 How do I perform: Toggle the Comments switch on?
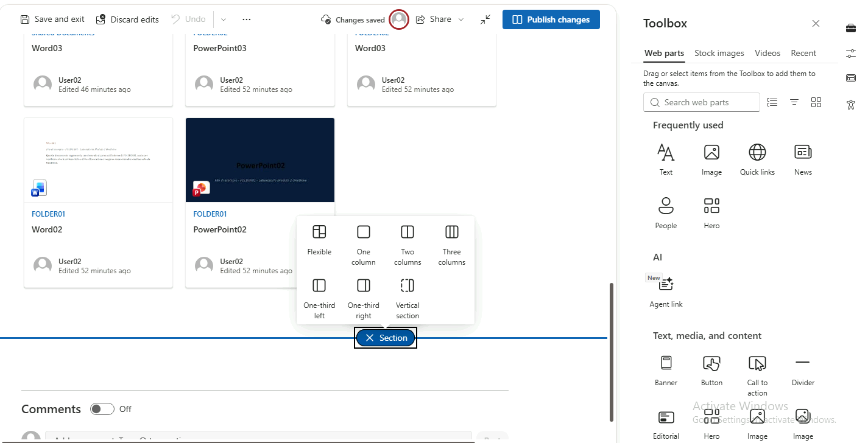[x=102, y=409]
